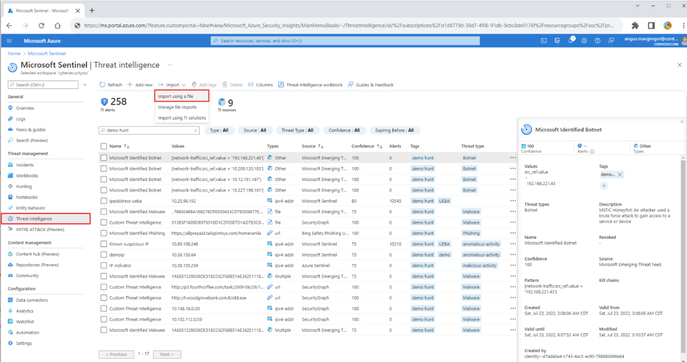Click Delete in the toolbar

[x=232, y=85]
